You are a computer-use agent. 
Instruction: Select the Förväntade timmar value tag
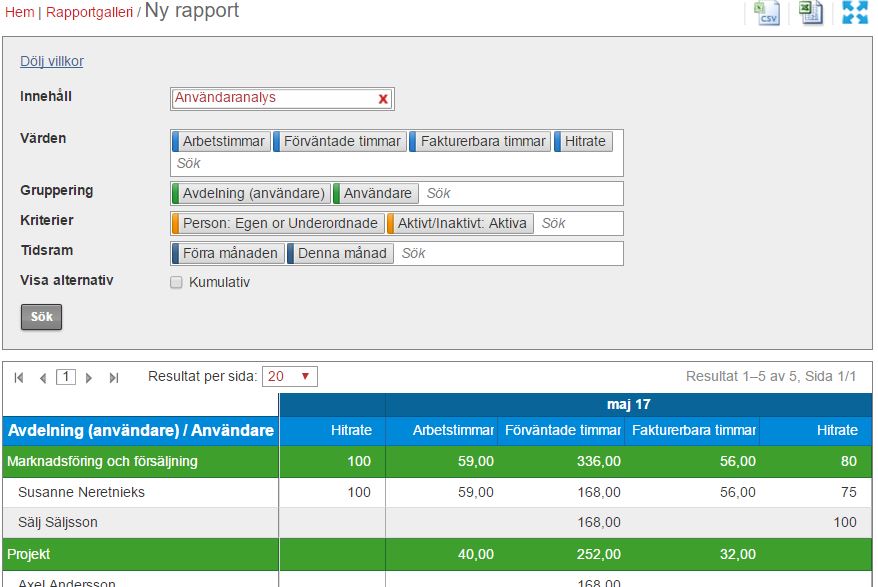(x=340, y=141)
